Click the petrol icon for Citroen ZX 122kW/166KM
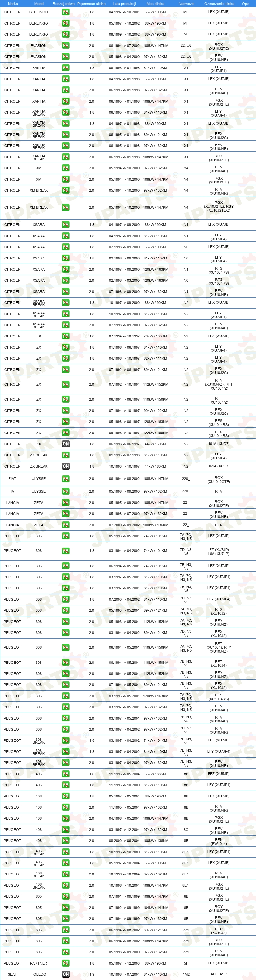This screenshot has width=256, height=980. pyautogui.click(x=66, y=433)
